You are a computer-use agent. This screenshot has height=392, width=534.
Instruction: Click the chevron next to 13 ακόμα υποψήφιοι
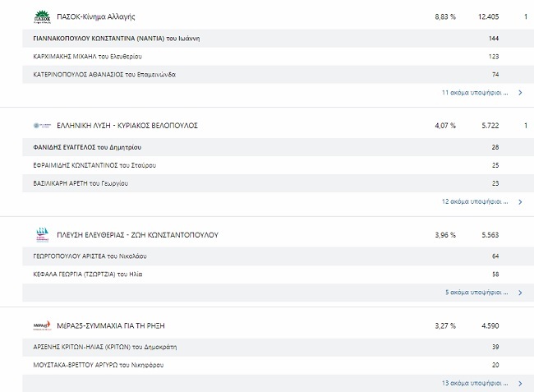click(x=520, y=383)
